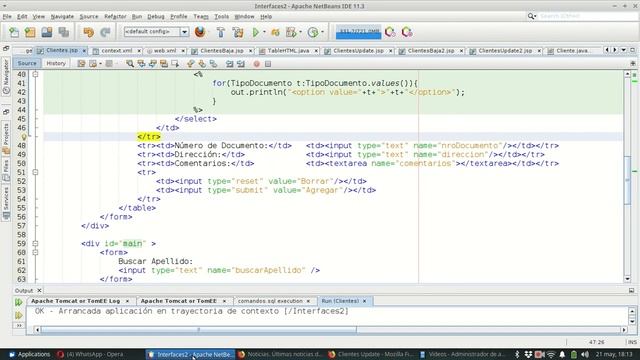Switch to context.xml tab
Screen dimensions: 640x360
tap(116, 51)
